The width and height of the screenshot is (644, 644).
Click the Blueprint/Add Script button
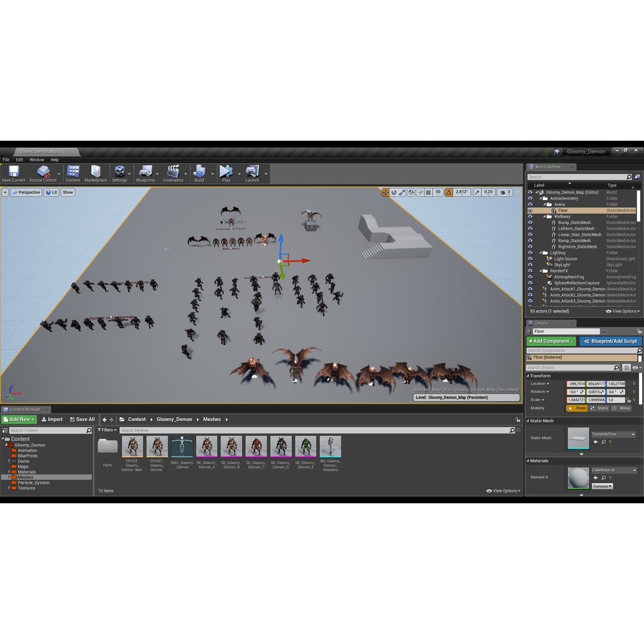pyautogui.click(x=611, y=341)
